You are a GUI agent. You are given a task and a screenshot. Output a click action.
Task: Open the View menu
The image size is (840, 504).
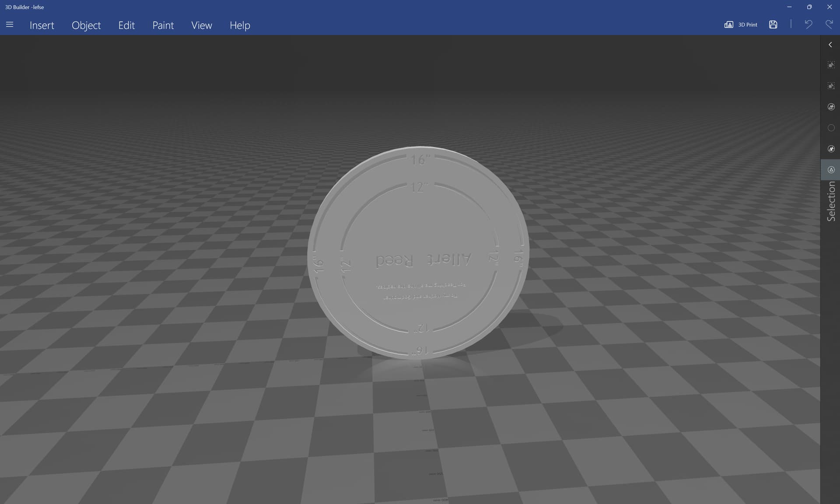click(202, 25)
